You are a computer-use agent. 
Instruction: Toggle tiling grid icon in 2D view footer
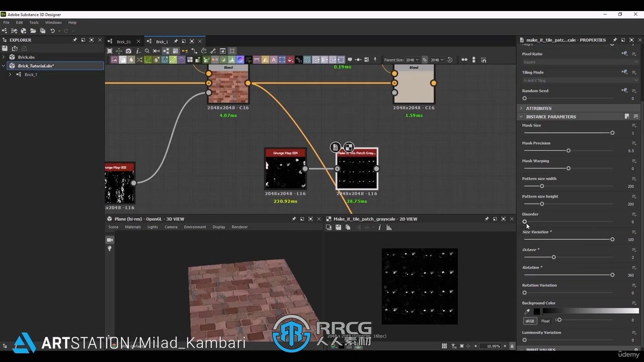[x=444, y=346]
